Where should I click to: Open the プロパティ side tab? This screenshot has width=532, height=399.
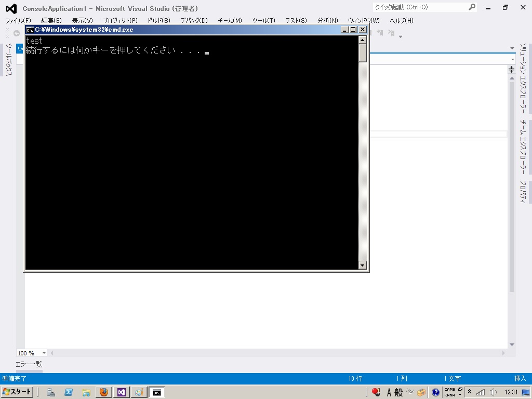524,192
